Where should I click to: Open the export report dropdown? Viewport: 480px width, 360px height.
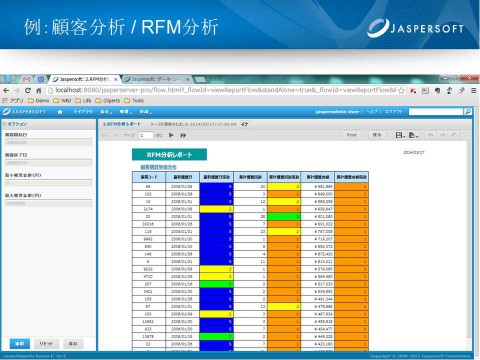[x=414, y=135]
